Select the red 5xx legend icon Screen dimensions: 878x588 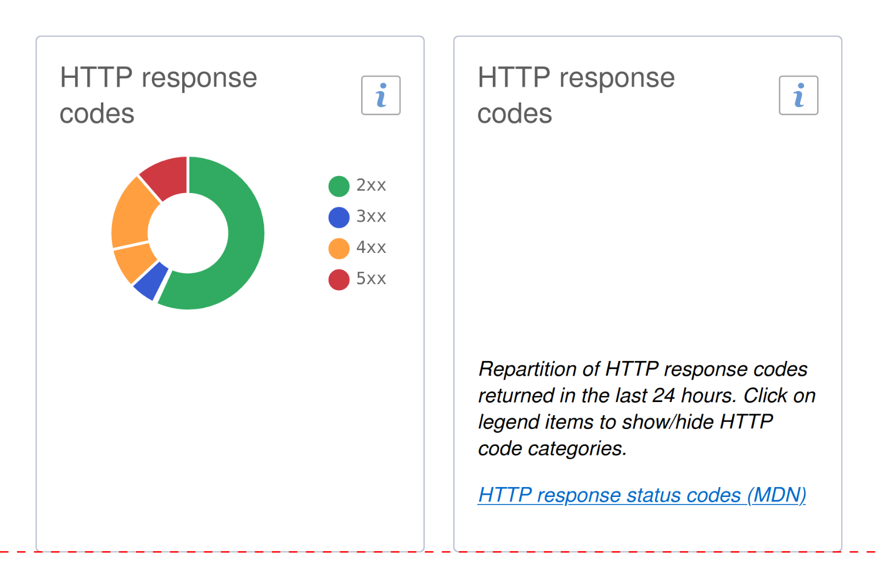tap(338, 279)
